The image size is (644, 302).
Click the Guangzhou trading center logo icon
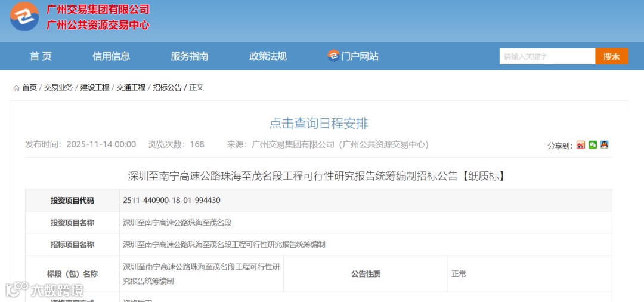[24, 17]
